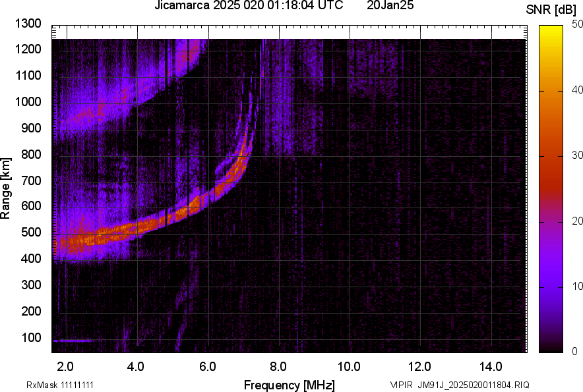Click the frequency tick label 4.0
Viewport: 583px width, 392px height.
pos(136,367)
